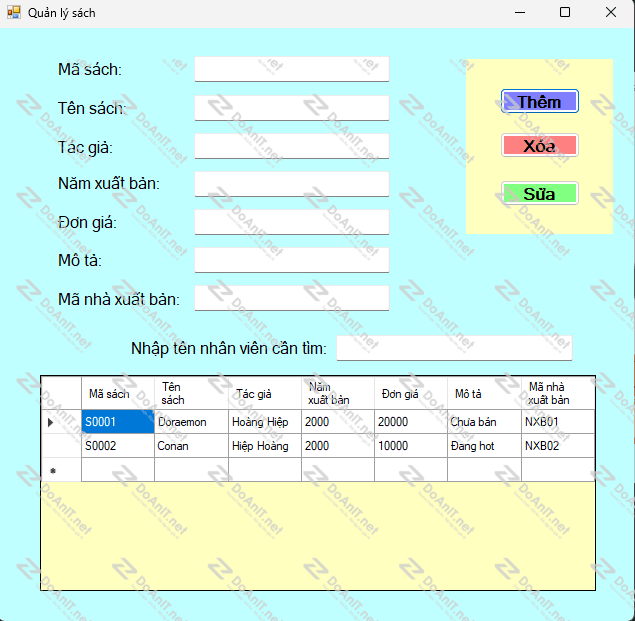Sort by the Mã sách column header
Image resolution: width=635 pixels, height=621 pixels.
coord(117,393)
